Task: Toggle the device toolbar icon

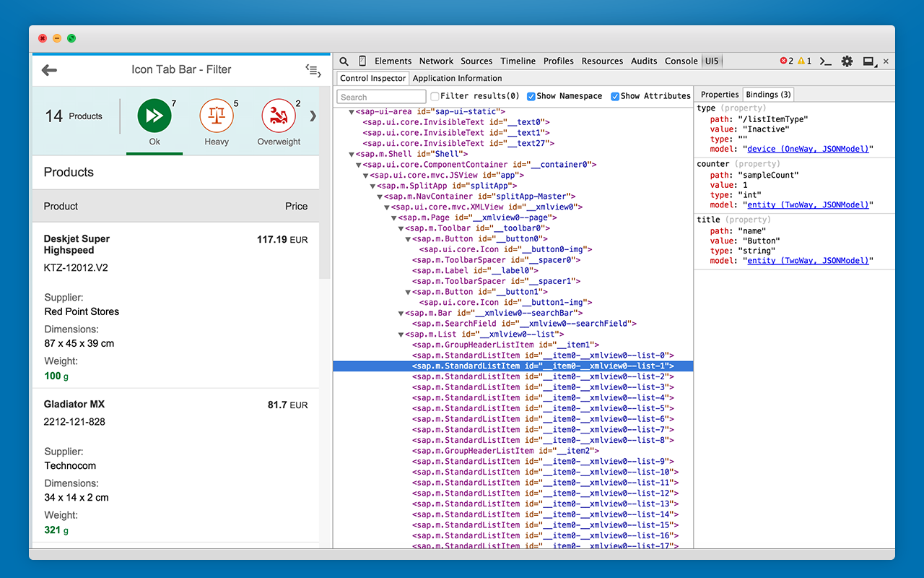Action: coord(362,61)
